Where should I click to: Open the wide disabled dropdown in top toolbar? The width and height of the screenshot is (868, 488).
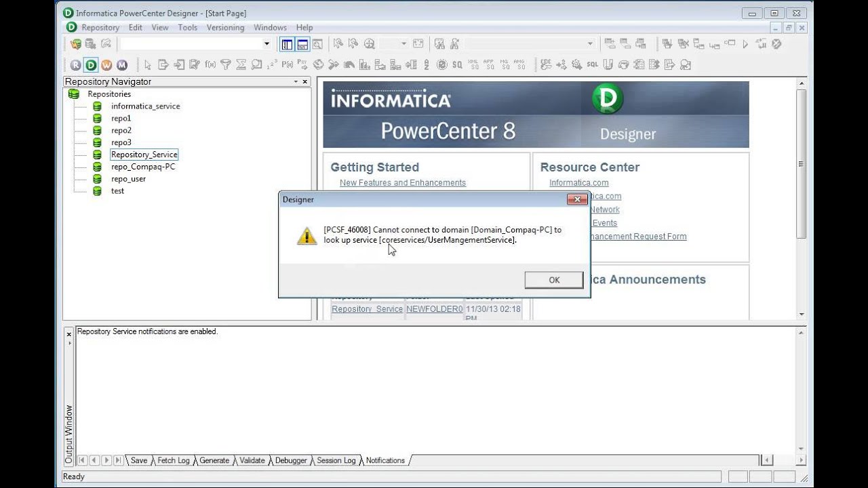(590, 44)
